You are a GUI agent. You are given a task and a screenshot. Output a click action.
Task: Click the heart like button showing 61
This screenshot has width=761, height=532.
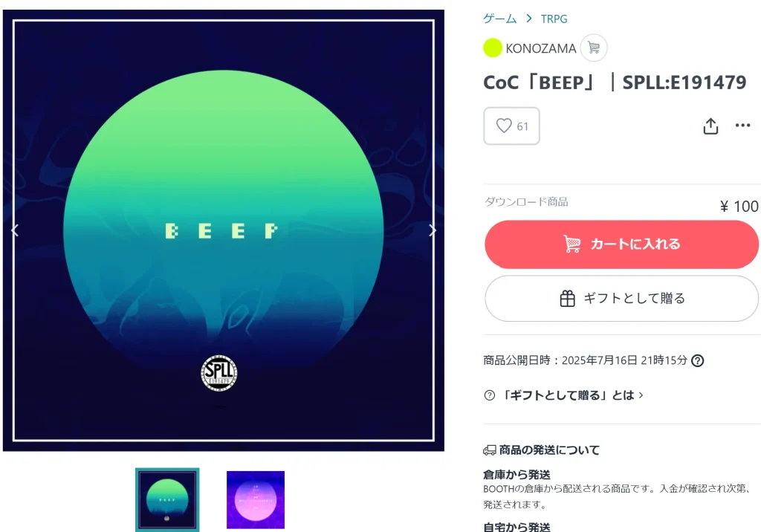tap(511, 126)
